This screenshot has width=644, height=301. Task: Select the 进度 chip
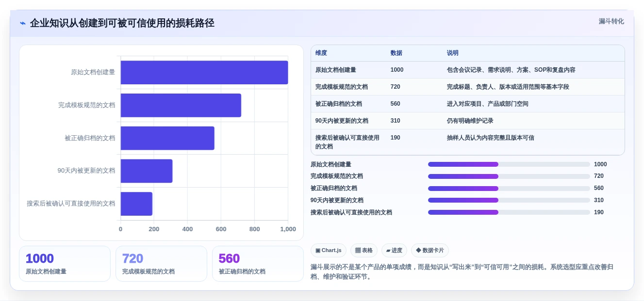click(394, 250)
